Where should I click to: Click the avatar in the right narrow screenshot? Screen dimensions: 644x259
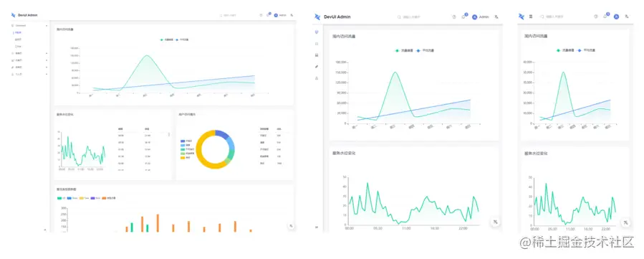click(x=616, y=17)
